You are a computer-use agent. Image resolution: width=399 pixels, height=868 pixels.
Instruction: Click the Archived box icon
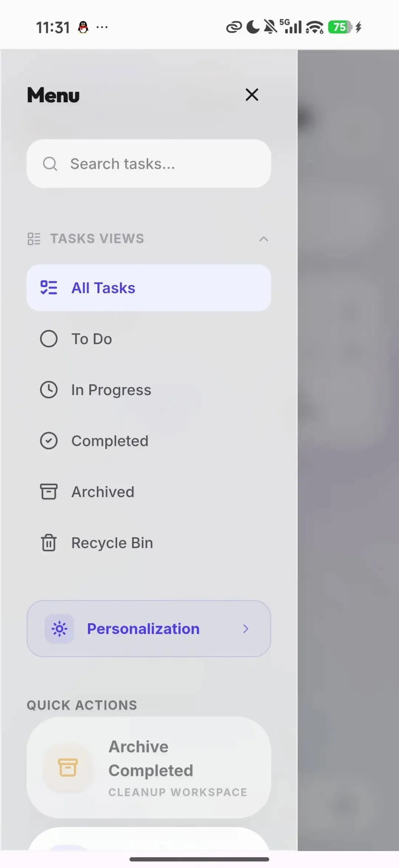[49, 491]
